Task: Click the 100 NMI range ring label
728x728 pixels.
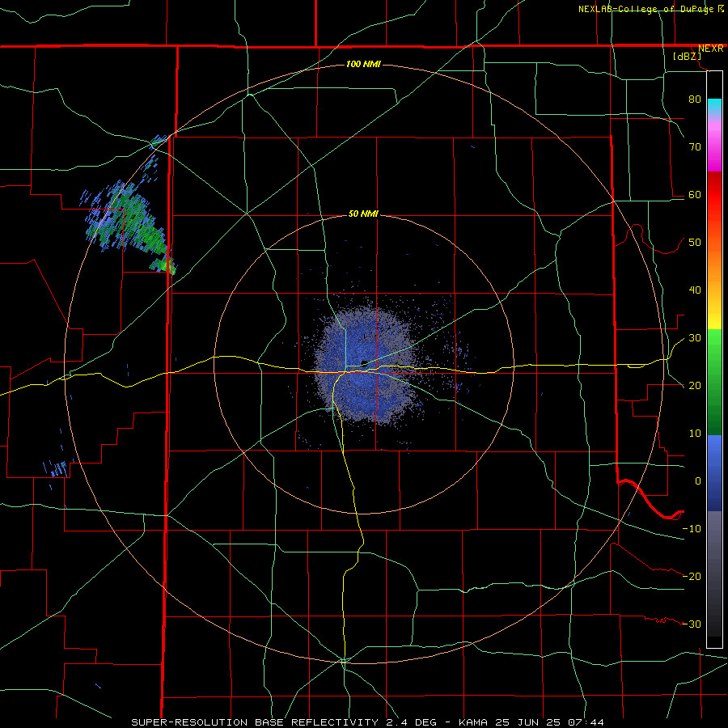Action: coord(363,64)
